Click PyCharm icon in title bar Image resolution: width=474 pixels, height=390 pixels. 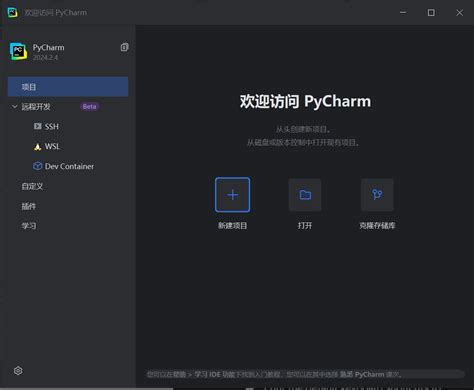(x=12, y=12)
